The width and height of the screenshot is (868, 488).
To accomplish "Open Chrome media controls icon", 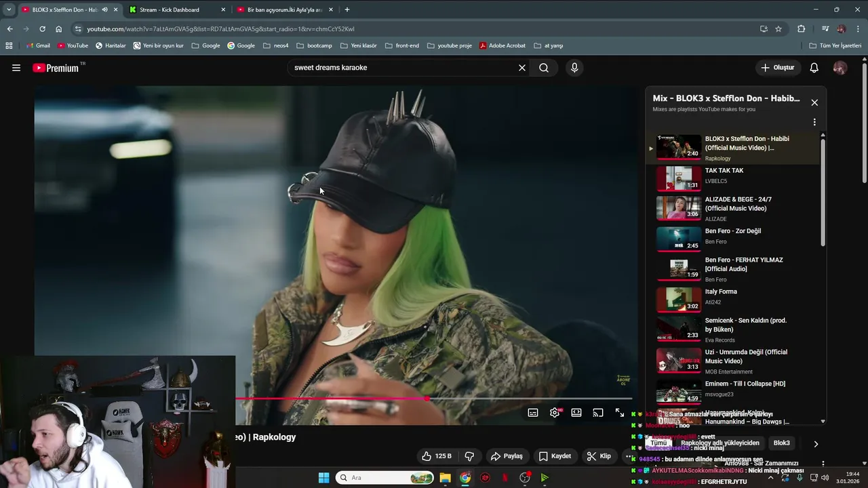I will tap(825, 29).
